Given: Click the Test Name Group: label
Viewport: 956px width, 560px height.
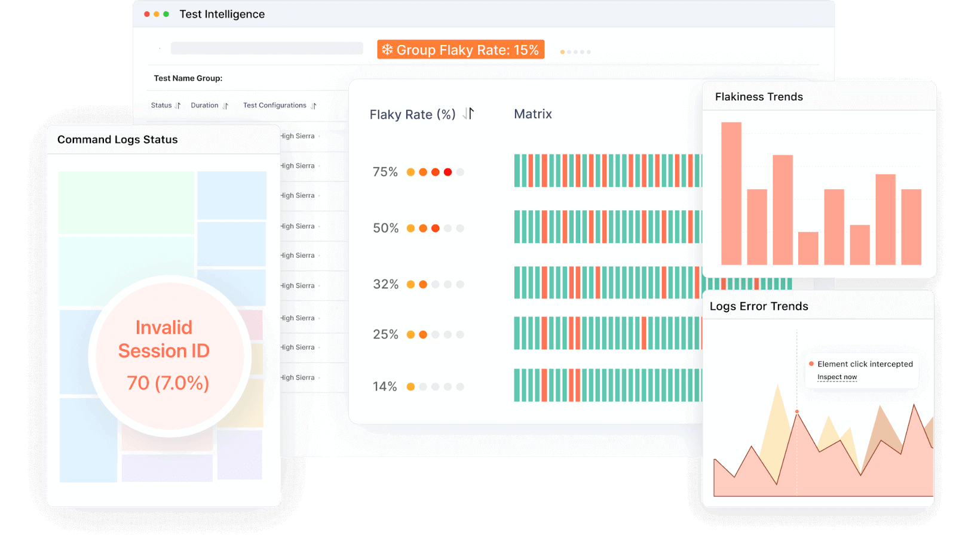Looking at the screenshot, I should [x=188, y=78].
